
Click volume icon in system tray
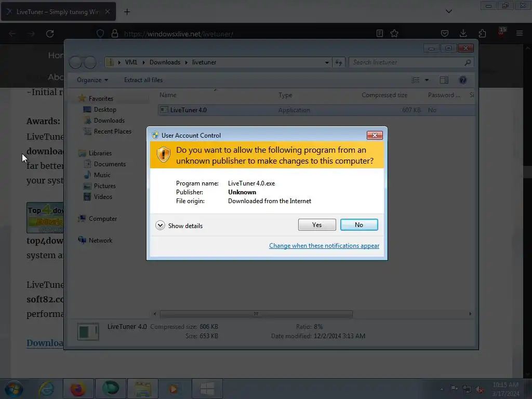point(480,390)
